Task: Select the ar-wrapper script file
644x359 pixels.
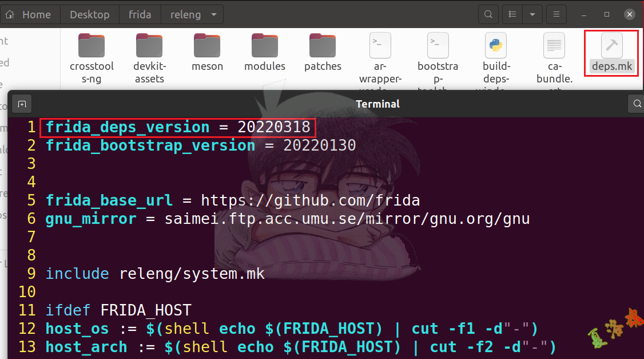Action: [x=380, y=46]
